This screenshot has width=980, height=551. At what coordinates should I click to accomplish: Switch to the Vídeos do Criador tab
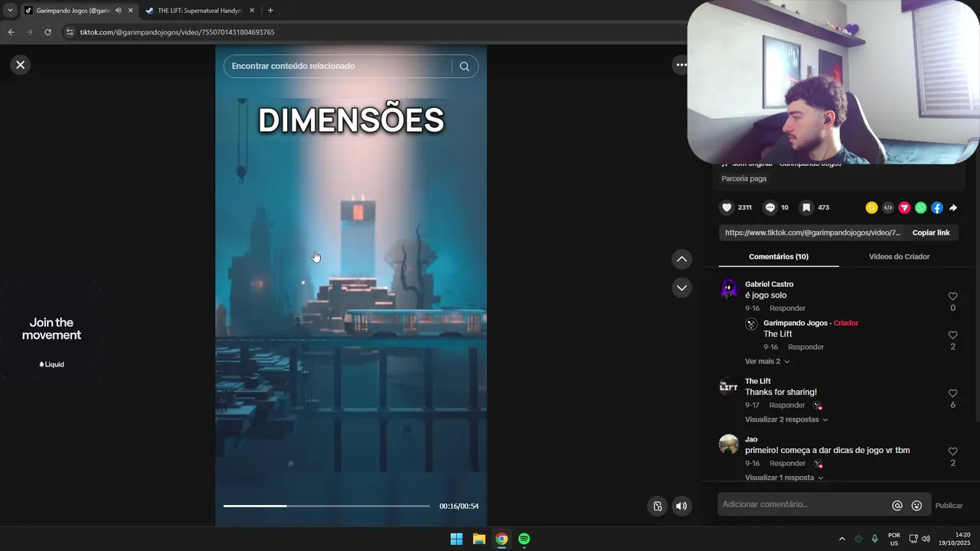899,256
